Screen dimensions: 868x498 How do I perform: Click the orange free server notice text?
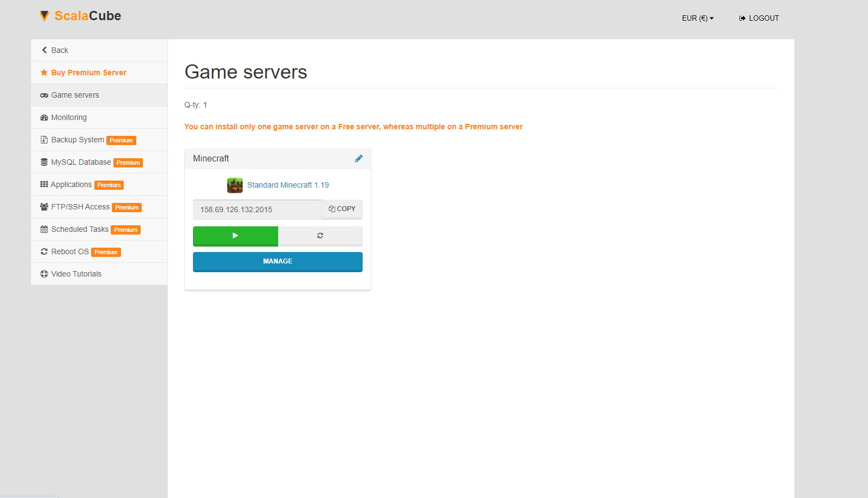353,127
